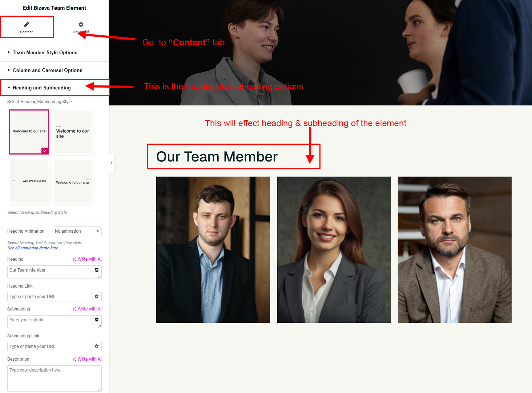This screenshot has width=532, height=393.
Task: Select the first heading style with pink checkmark
Action: click(x=29, y=132)
